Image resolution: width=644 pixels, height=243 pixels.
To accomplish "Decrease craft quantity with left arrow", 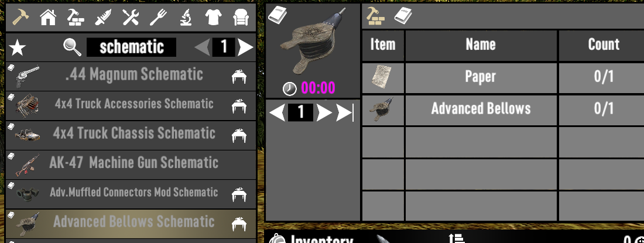I will (278, 112).
